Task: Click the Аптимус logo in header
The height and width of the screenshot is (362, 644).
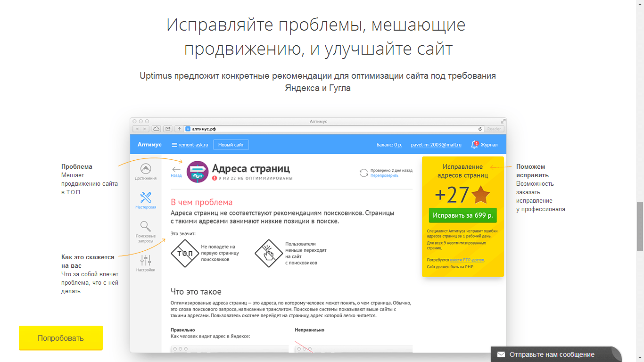Action: 149,145
